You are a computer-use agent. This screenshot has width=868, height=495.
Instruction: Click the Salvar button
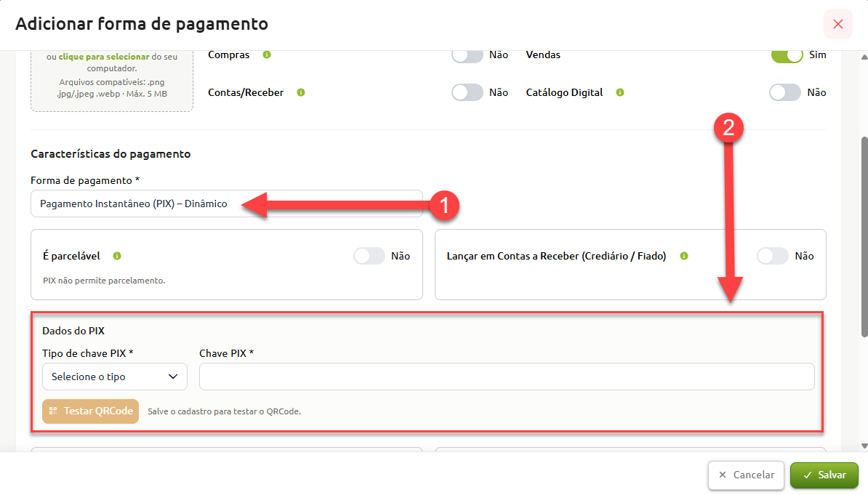click(824, 475)
